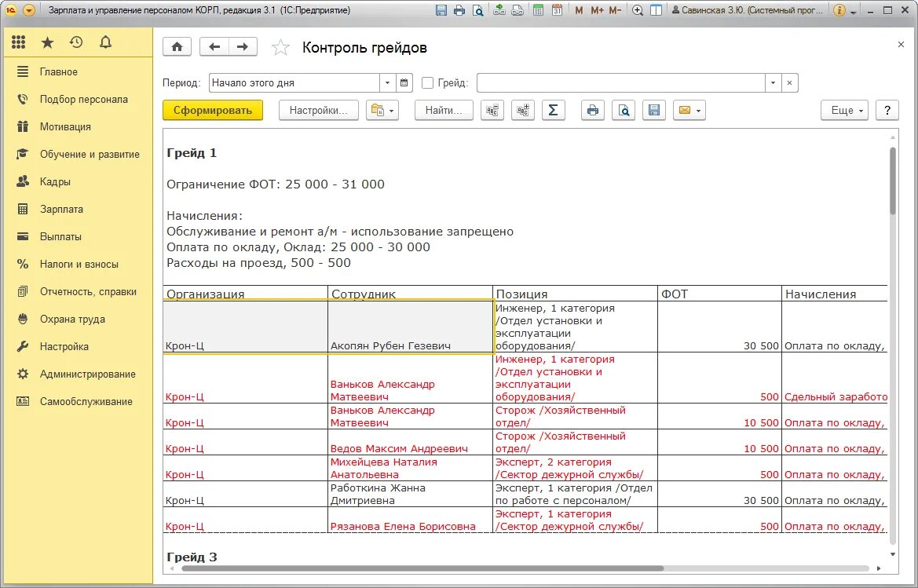Click the Сотрудник column header
The width and height of the screenshot is (918, 588).
coord(410,294)
